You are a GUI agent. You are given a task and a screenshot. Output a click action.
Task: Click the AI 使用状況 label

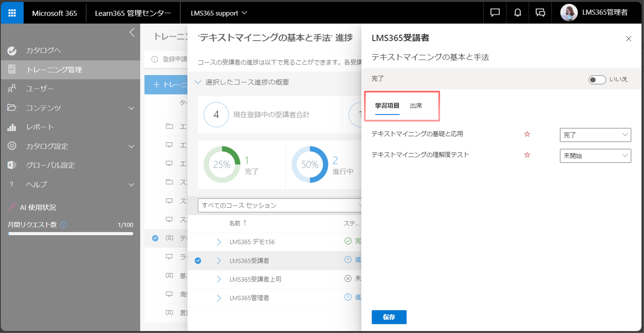tap(38, 207)
